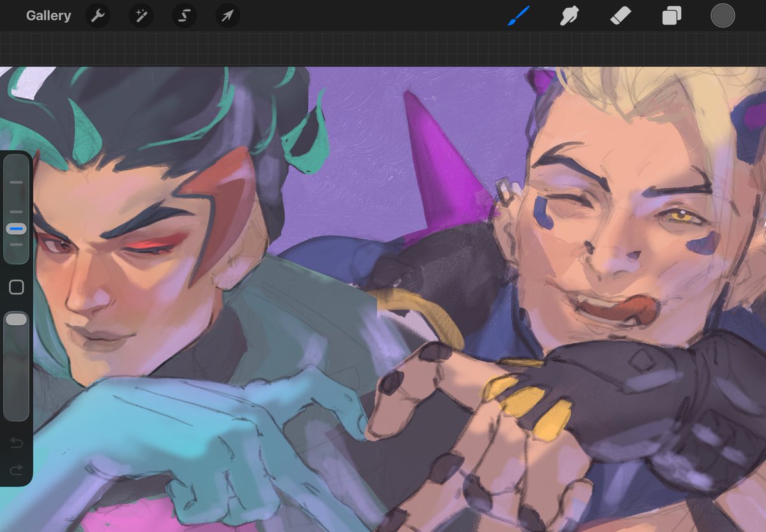Select the Smudge tool
The height and width of the screenshot is (532, 766).
coord(569,15)
